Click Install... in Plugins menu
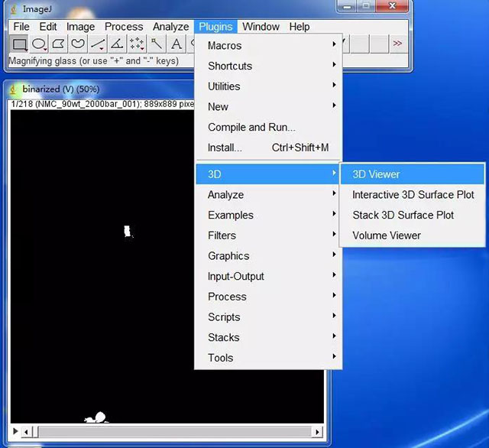This screenshot has width=489, height=448. [225, 148]
